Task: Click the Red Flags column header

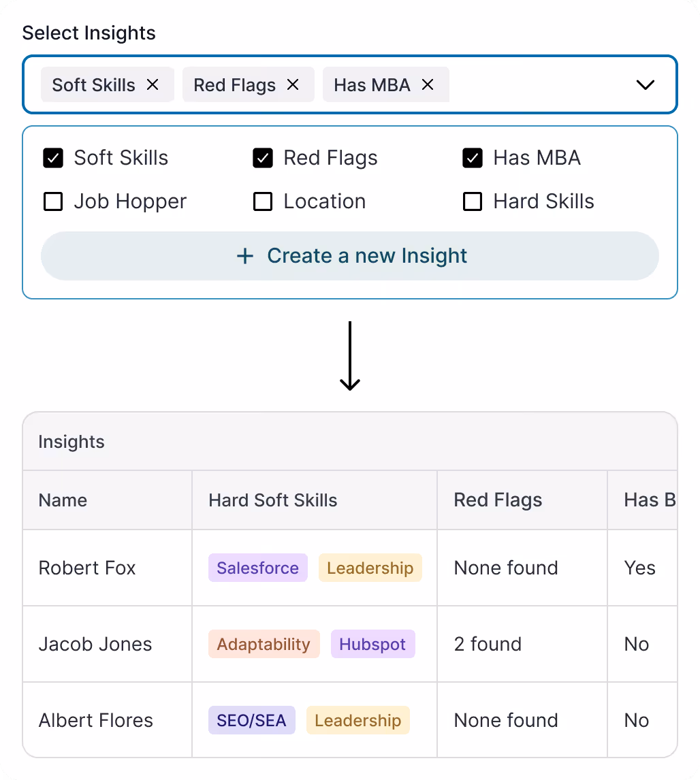Action: click(x=498, y=500)
